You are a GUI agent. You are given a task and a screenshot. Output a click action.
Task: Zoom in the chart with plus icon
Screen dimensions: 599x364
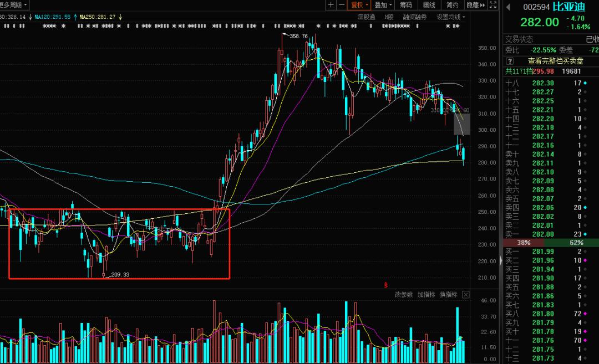click(x=331, y=5)
